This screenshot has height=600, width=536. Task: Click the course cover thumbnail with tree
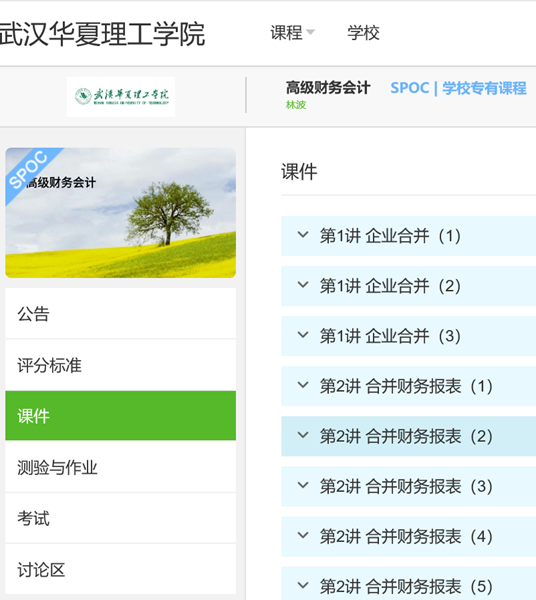[121, 213]
